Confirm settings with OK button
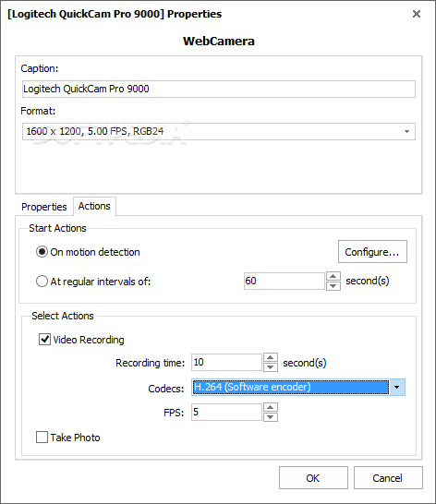The height and width of the screenshot is (504, 436). click(x=313, y=478)
